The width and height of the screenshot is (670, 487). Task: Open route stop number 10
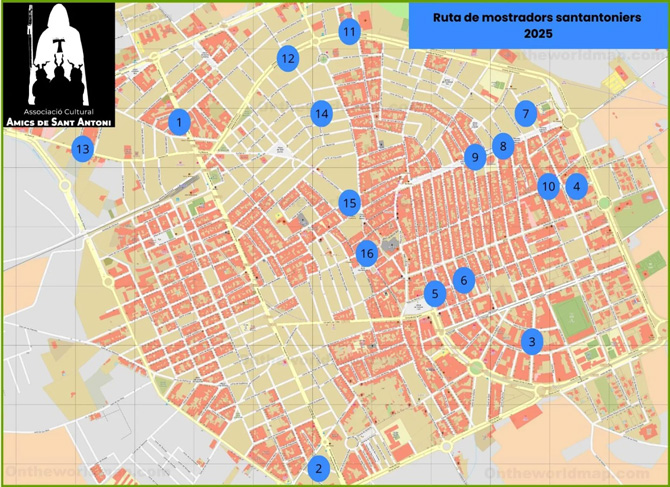coord(547,185)
